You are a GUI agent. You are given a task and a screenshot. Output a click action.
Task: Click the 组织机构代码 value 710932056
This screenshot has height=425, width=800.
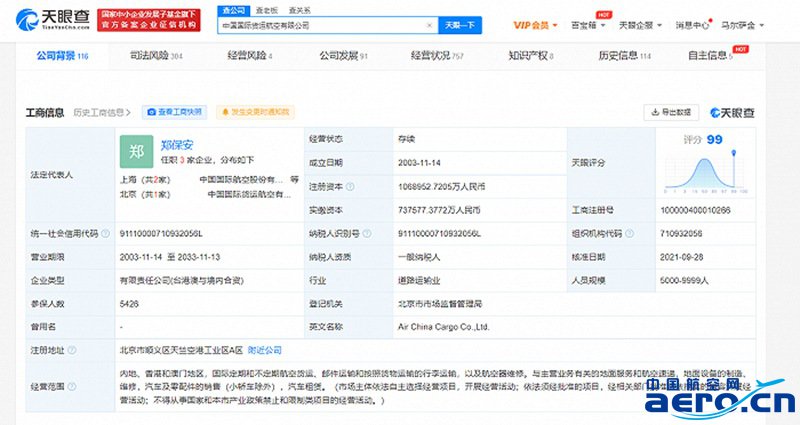coord(681,234)
